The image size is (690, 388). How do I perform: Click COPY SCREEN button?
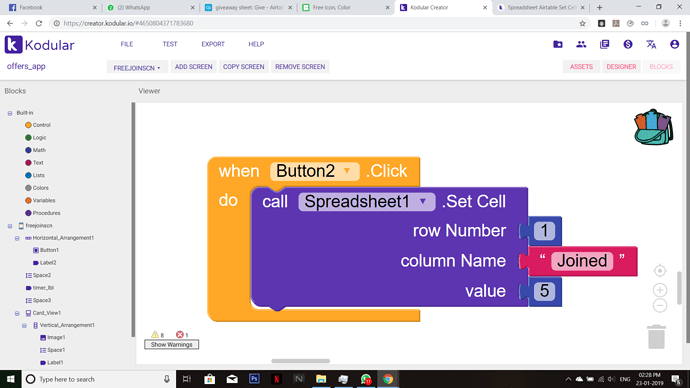(243, 67)
